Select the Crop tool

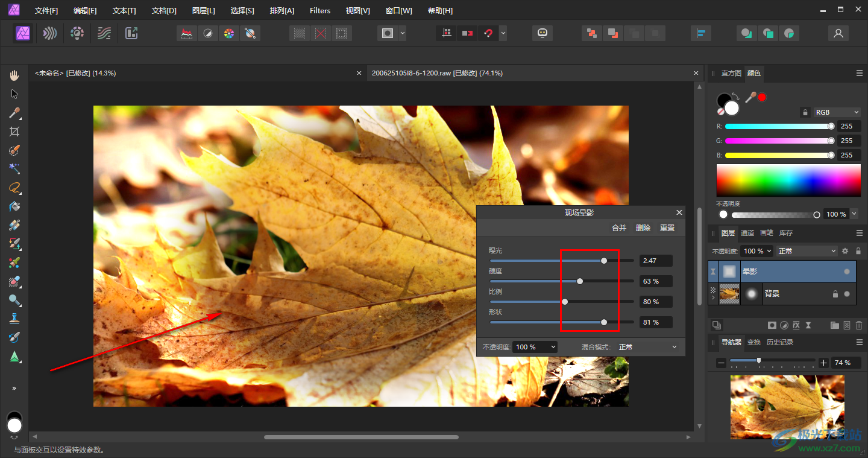coord(14,132)
